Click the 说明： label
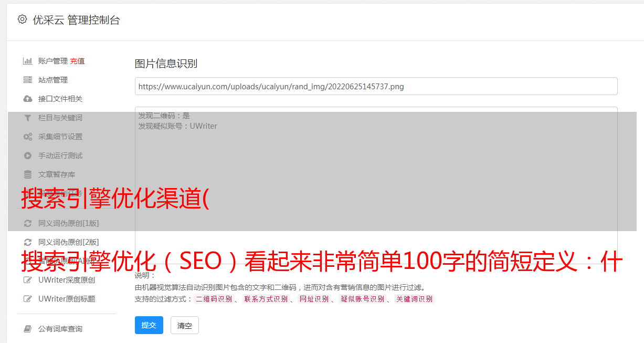Screen dimensions: 644x343 pyautogui.click(x=145, y=275)
